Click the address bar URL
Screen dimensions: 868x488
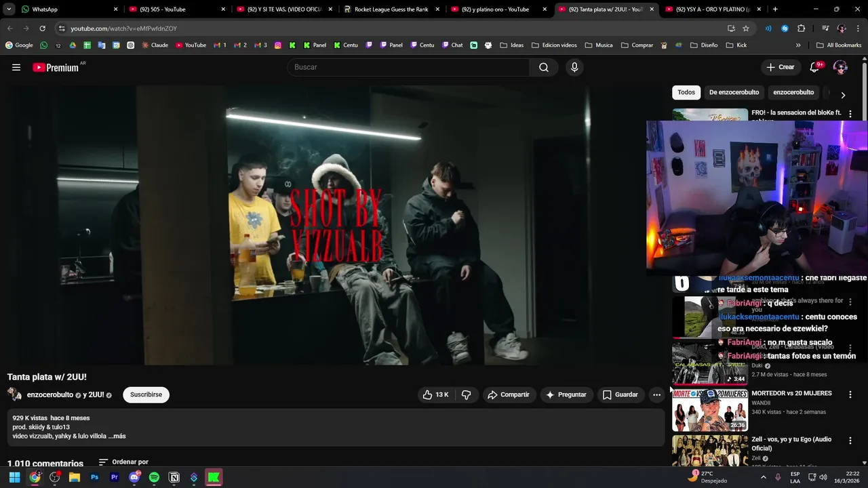(x=123, y=28)
